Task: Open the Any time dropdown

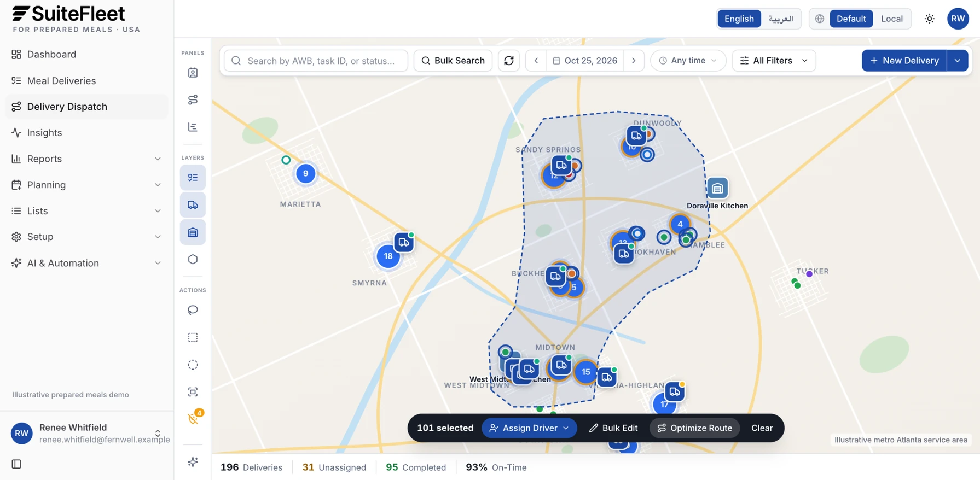Action: pos(688,61)
